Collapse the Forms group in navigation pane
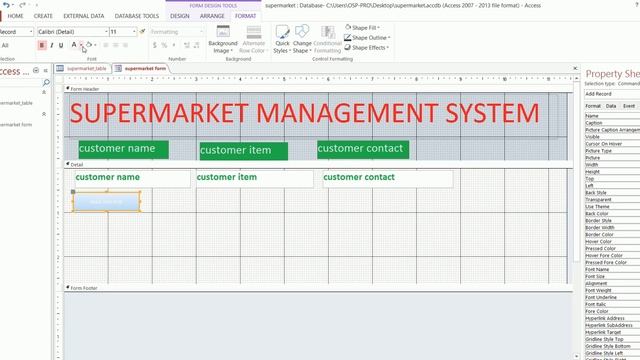 (44, 114)
